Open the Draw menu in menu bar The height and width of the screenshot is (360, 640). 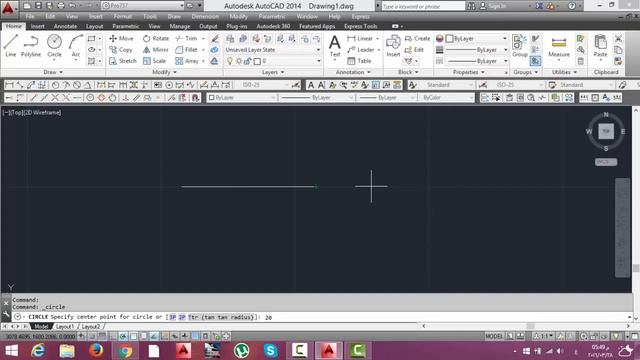click(x=174, y=16)
